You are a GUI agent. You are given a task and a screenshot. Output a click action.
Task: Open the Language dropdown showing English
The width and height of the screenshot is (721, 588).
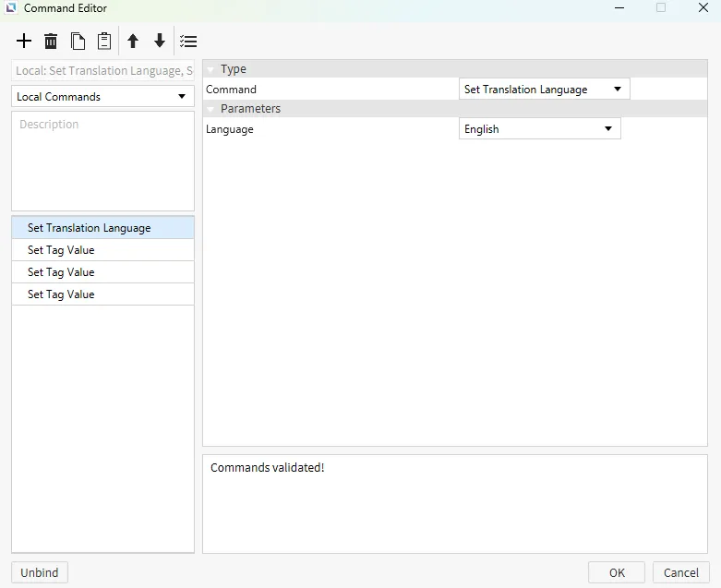(x=539, y=129)
